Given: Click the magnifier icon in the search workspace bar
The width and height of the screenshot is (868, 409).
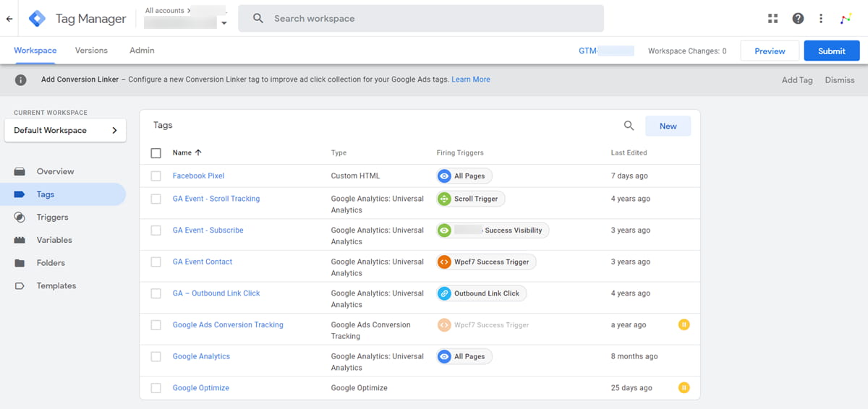Looking at the screenshot, I should (258, 19).
